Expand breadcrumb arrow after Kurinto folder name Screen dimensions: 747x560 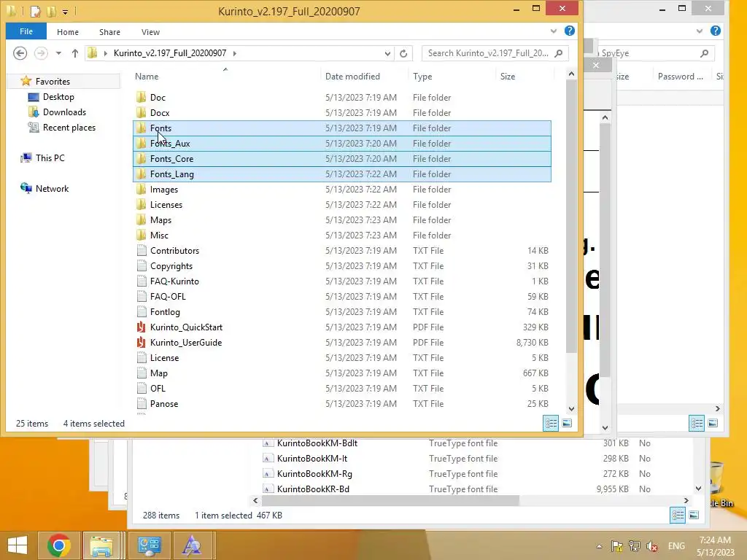coord(234,53)
